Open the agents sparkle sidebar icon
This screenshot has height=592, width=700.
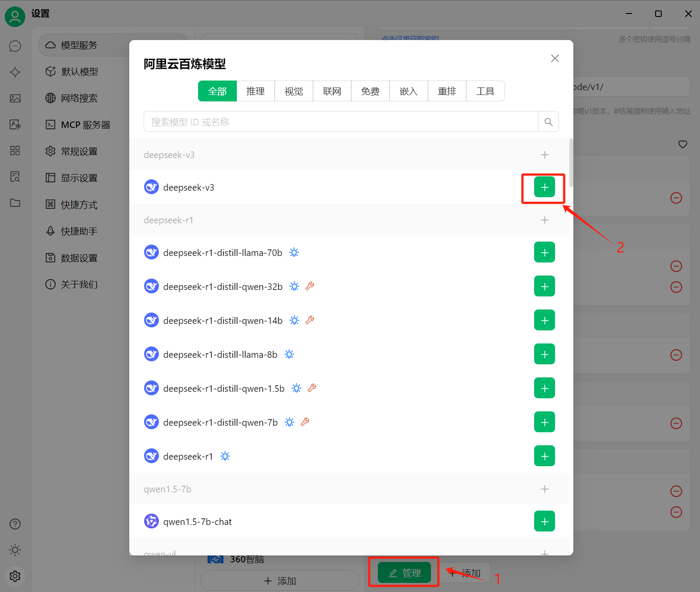click(x=15, y=72)
